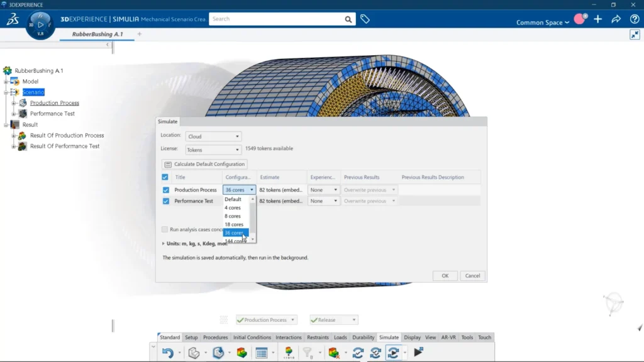644x362 pixels.
Task: Click the share arrow icon
Action: 616,19
